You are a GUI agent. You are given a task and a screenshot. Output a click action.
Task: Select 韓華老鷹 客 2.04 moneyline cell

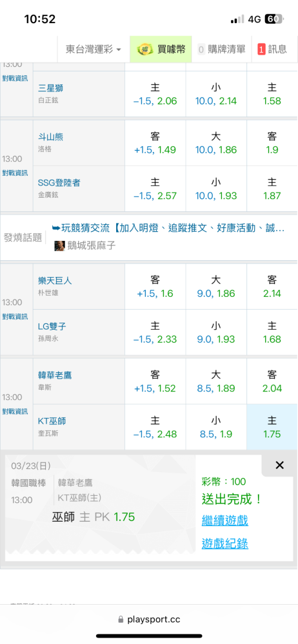click(272, 381)
